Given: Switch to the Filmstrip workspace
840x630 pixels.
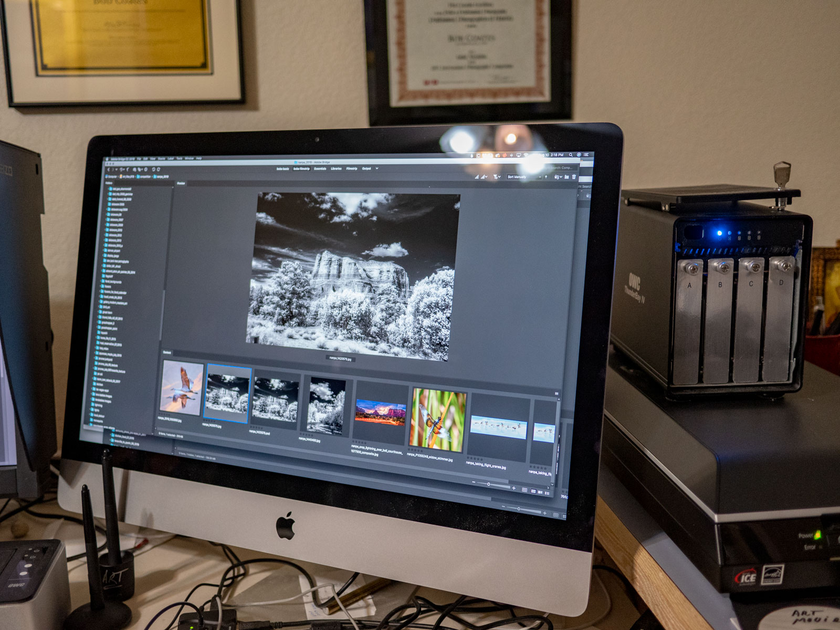Looking at the screenshot, I should [351, 169].
